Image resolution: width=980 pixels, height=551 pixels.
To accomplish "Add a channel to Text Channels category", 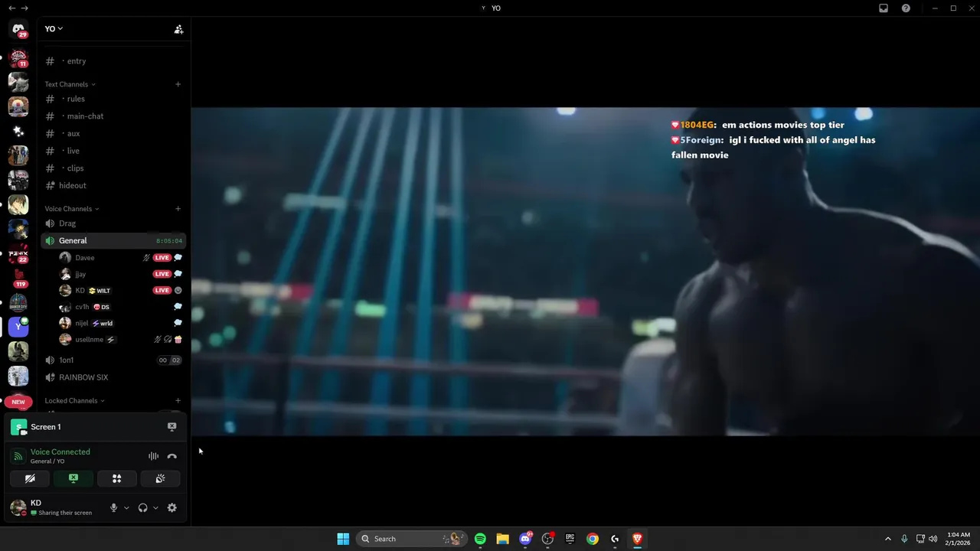I will point(178,84).
